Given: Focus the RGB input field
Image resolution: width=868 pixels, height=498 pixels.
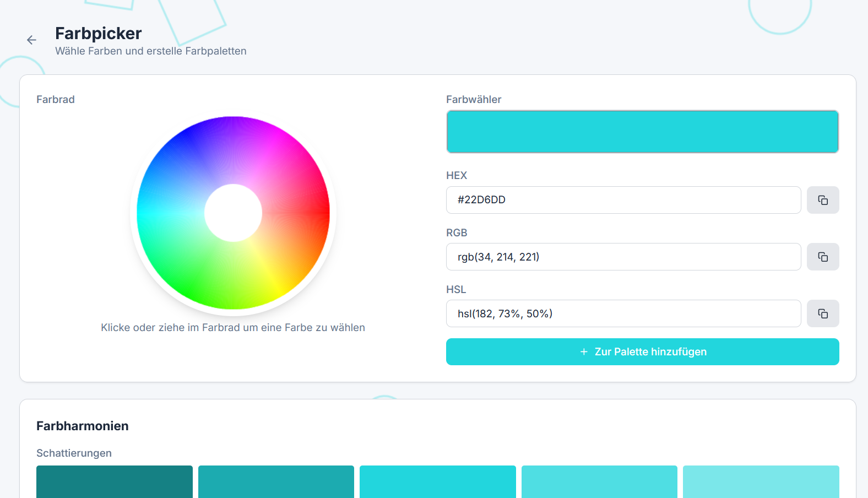Looking at the screenshot, I should tap(623, 257).
